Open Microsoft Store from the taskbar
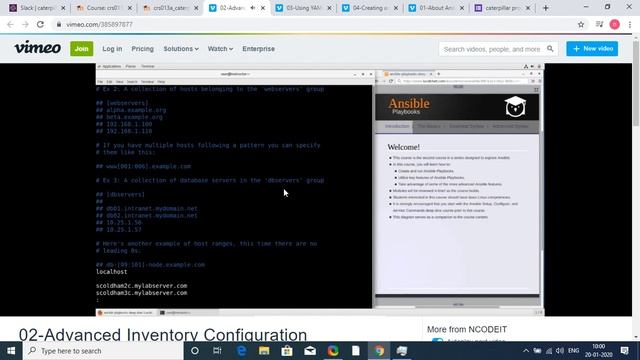 (287, 351)
